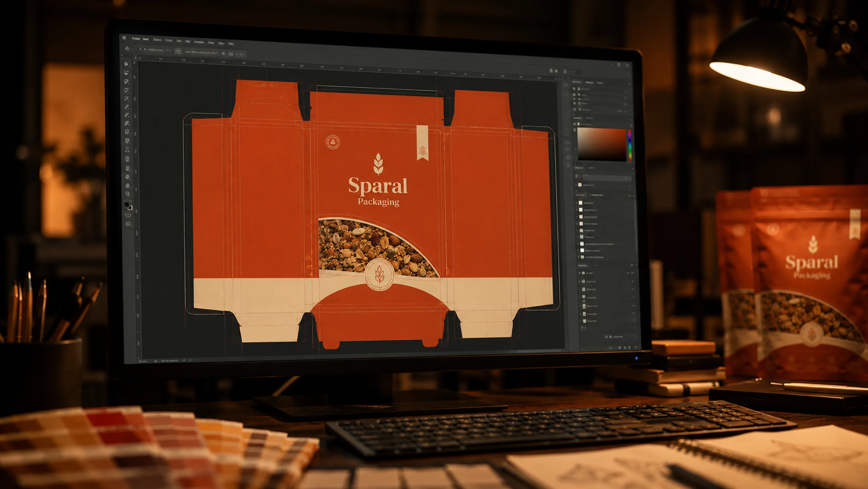Click the dark foreground color swatch in toolbar
Image resolution: width=868 pixels, height=489 pixels.
127,204
